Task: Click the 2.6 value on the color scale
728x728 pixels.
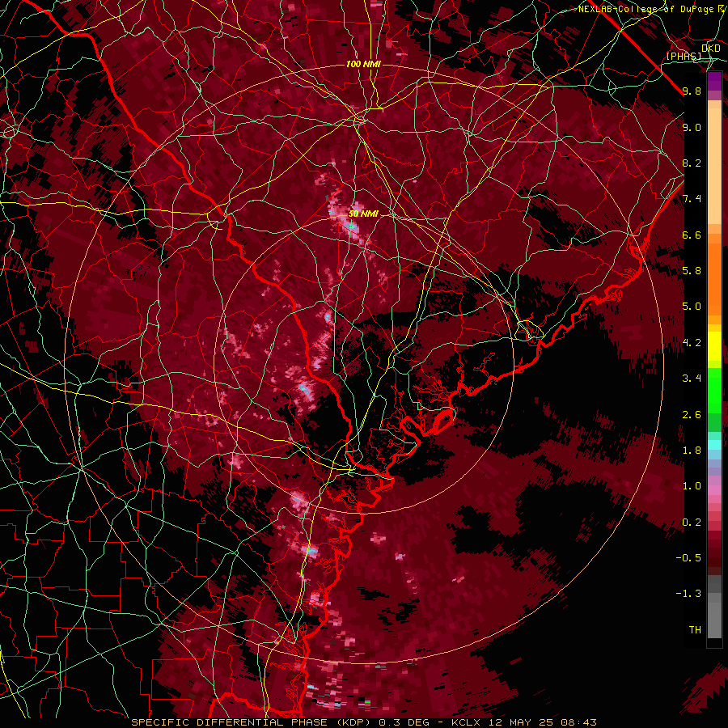Action: (692, 415)
